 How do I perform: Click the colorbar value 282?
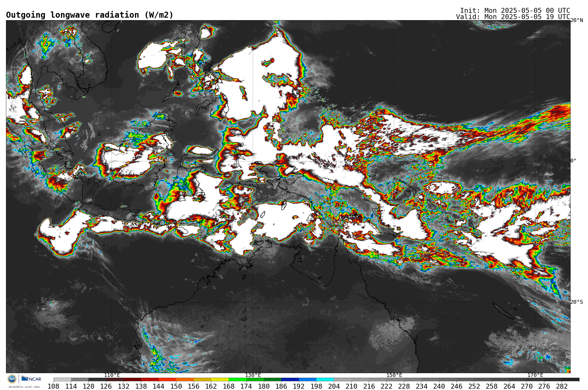[562, 386]
